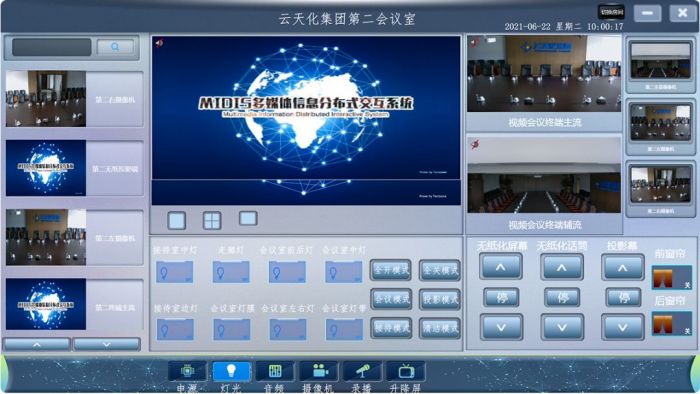Choose the four-split grid layout icon
Viewport: 700px width, 394px height.
(x=212, y=220)
